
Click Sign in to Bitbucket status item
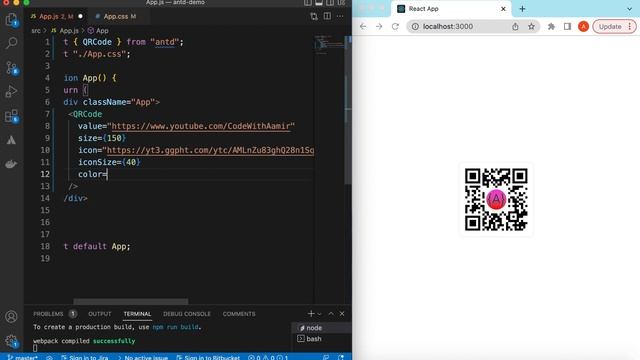click(x=208, y=357)
